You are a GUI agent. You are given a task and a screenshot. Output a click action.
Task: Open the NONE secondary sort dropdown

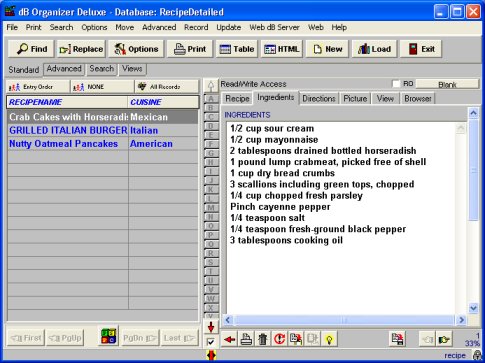click(102, 87)
